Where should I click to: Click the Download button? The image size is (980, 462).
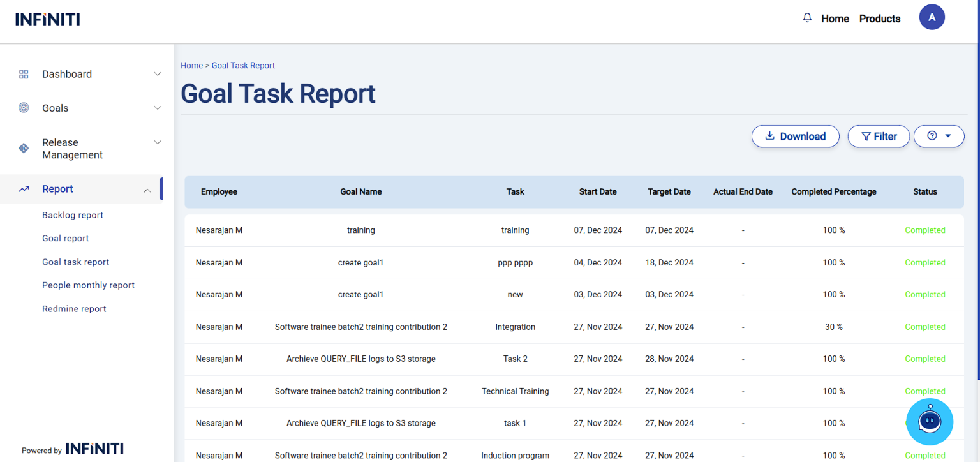point(795,137)
